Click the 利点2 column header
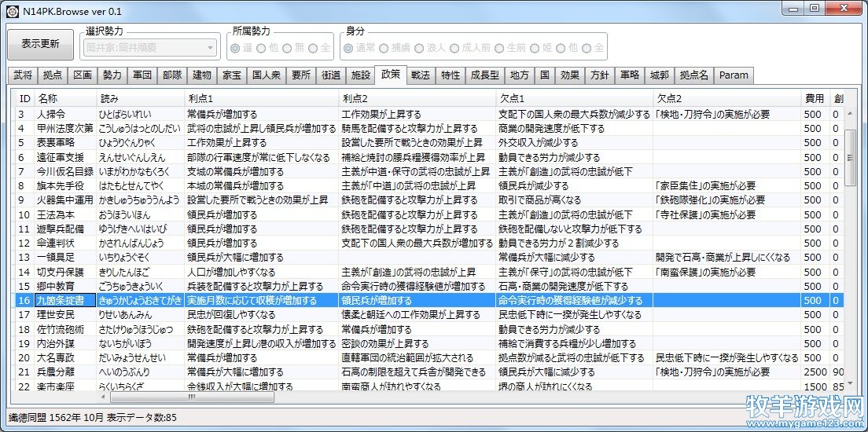868x432 pixels. coord(417,99)
